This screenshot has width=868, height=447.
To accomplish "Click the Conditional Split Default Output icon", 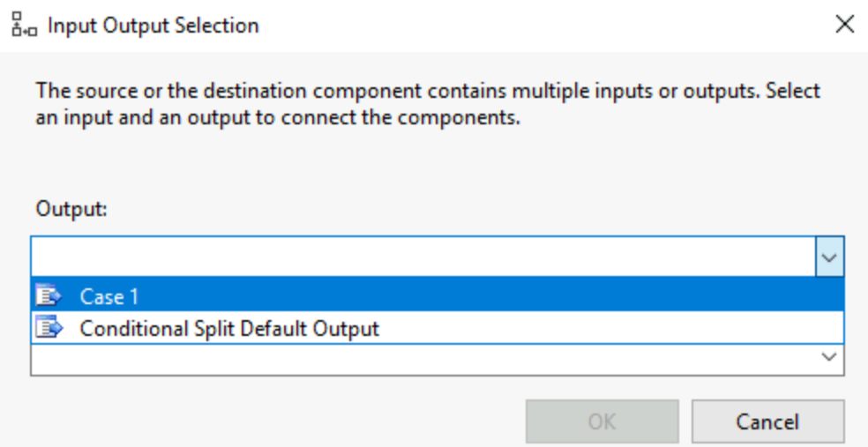I will point(49,328).
